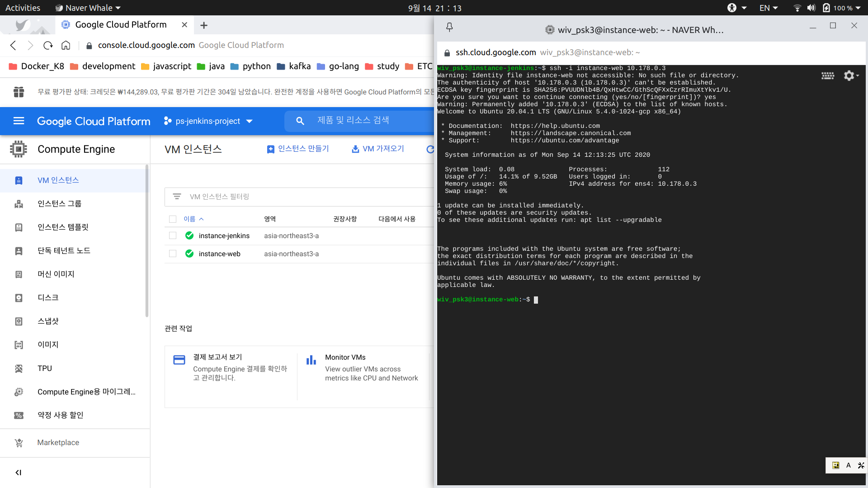Check the instance-jenkins row checkbox

tap(173, 235)
